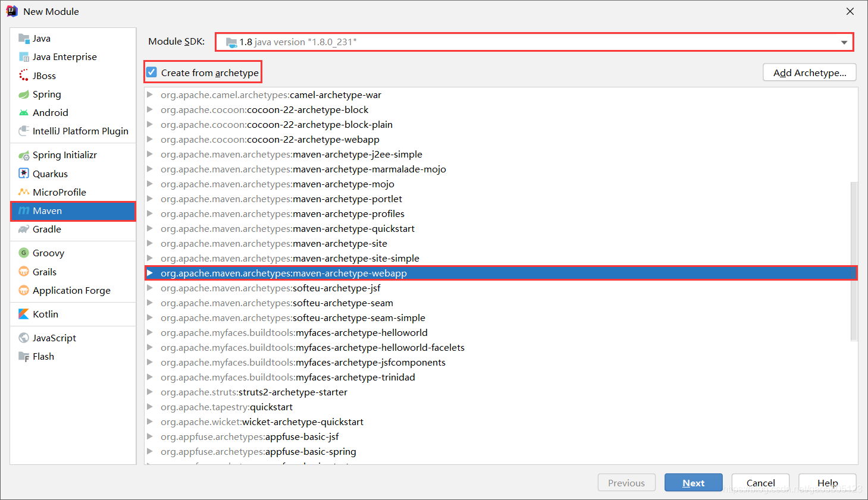Select maven-archetype-site row

pos(501,243)
